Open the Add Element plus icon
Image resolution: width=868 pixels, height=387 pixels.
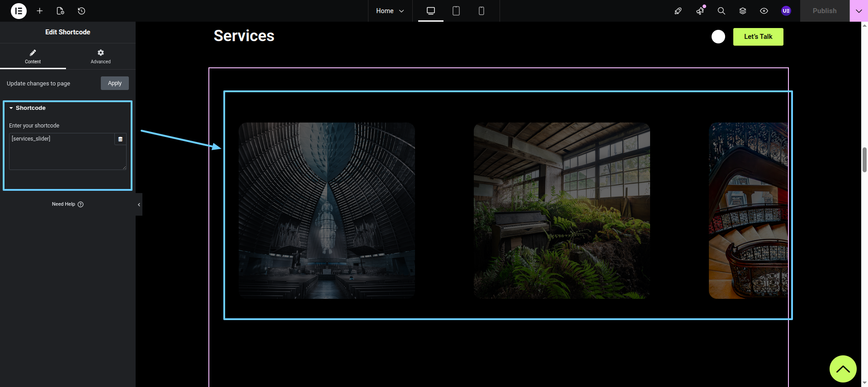pos(40,11)
